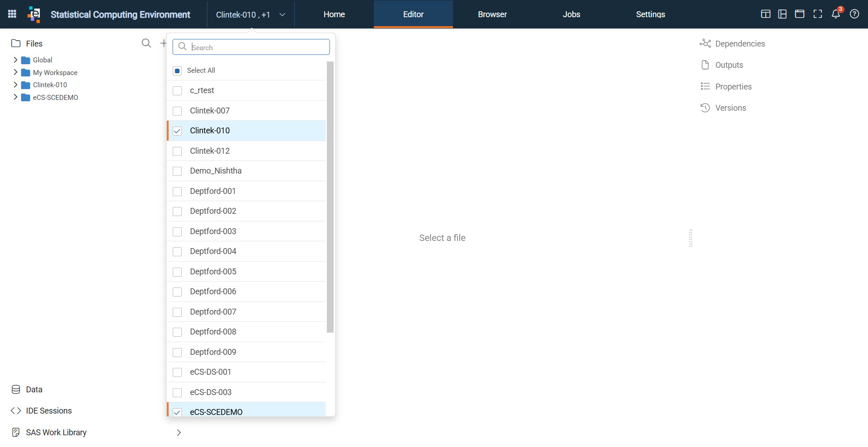
Task: Toggle the Select All checkbox
Action: 177,71
